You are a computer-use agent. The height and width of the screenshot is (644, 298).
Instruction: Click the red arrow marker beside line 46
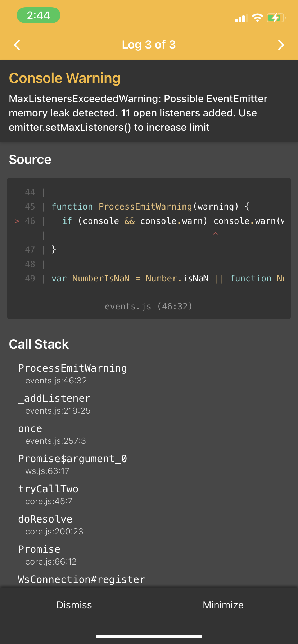click(17, 221)
